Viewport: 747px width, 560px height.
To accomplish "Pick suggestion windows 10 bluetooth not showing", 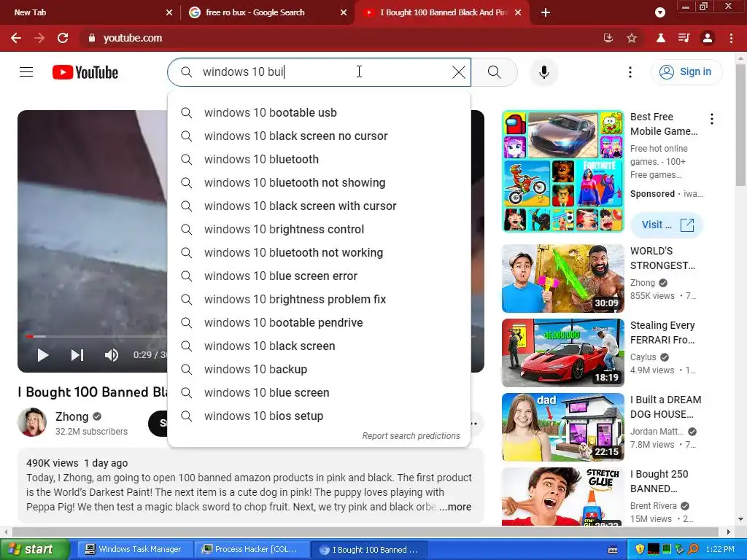I will pyautogui.click(x=320, y=183).
